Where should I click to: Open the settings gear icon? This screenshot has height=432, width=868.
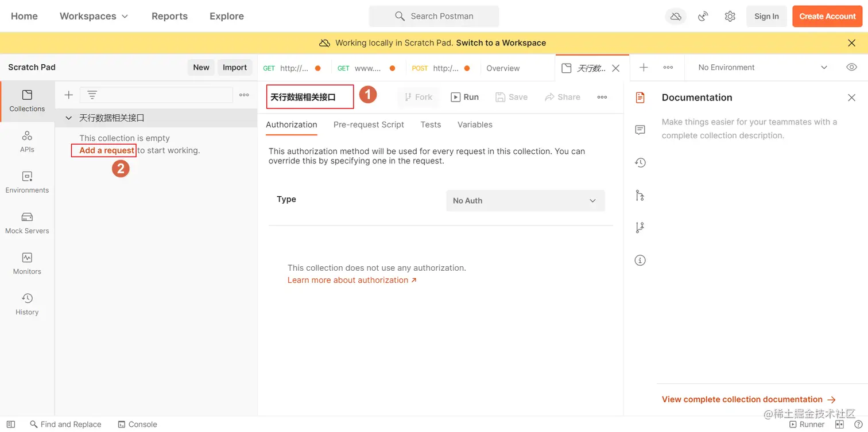(730, 17)
